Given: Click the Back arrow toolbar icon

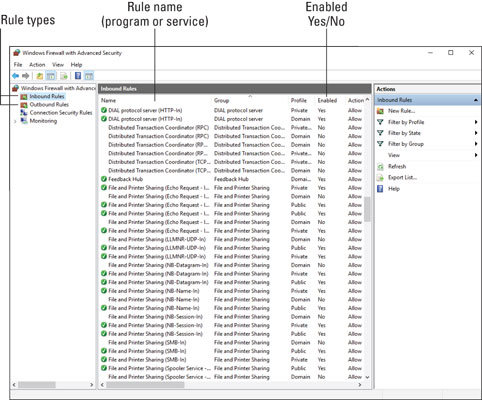Looking at the screenshot, I should click(15, 76).
